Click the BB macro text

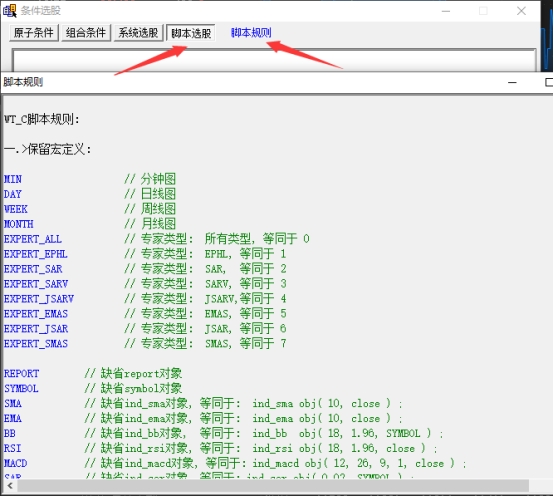pyautogui.click(x=10, y=433)
